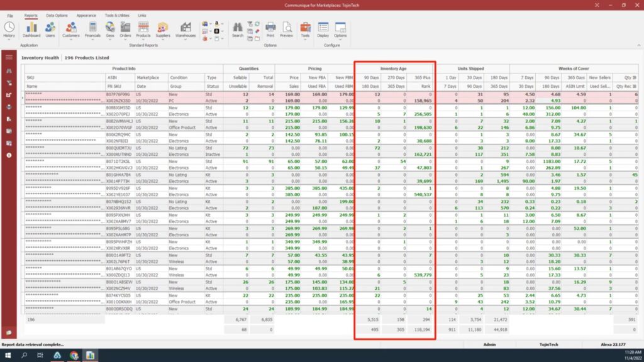This screenshot has width=644, height=362.
Task: Expand the Options dropdown in Configure group
Action: click(x=341, y=39)
